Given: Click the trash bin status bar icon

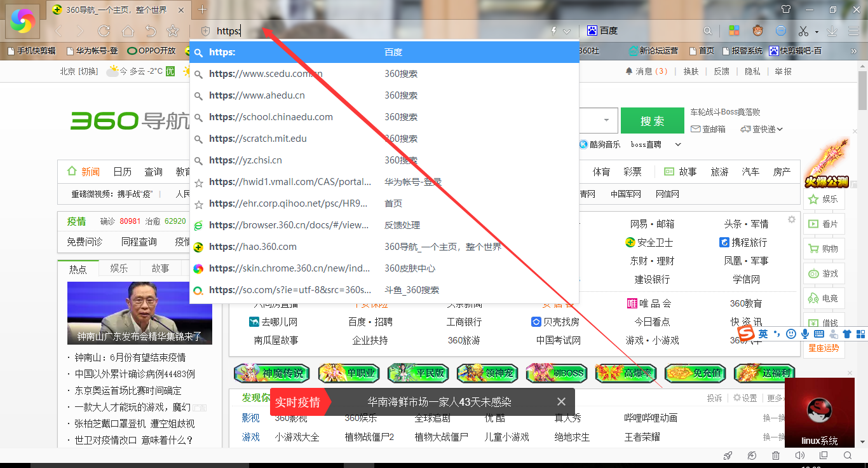Looking at the screenshot, I should point(776,455).
